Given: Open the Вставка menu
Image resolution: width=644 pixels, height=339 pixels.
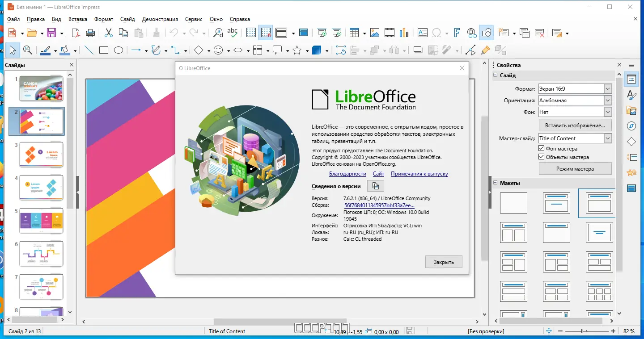Looking at the screenshot, I should click(78, 19).
